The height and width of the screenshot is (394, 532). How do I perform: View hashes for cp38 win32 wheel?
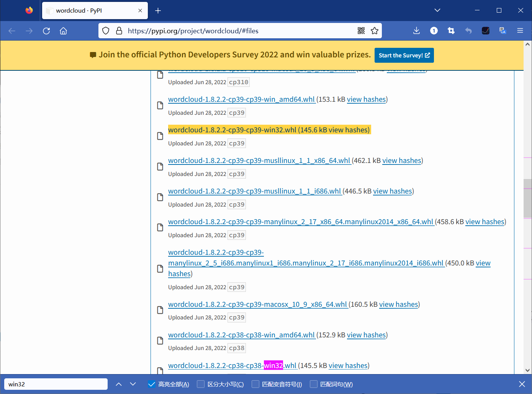pyautogui.click(x=348, y=366)
